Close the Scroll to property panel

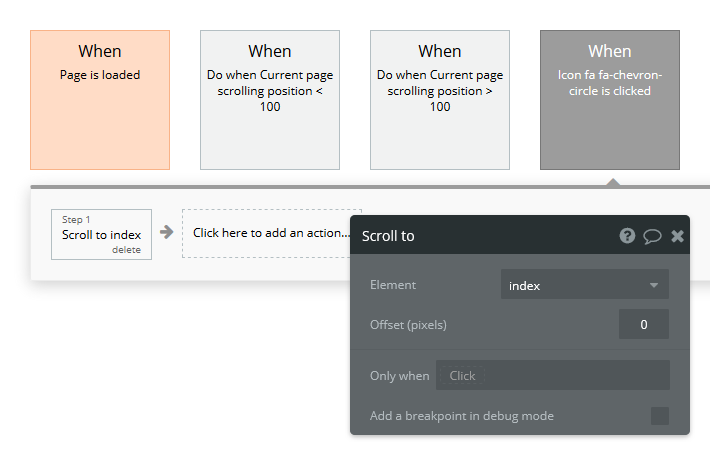677,236
